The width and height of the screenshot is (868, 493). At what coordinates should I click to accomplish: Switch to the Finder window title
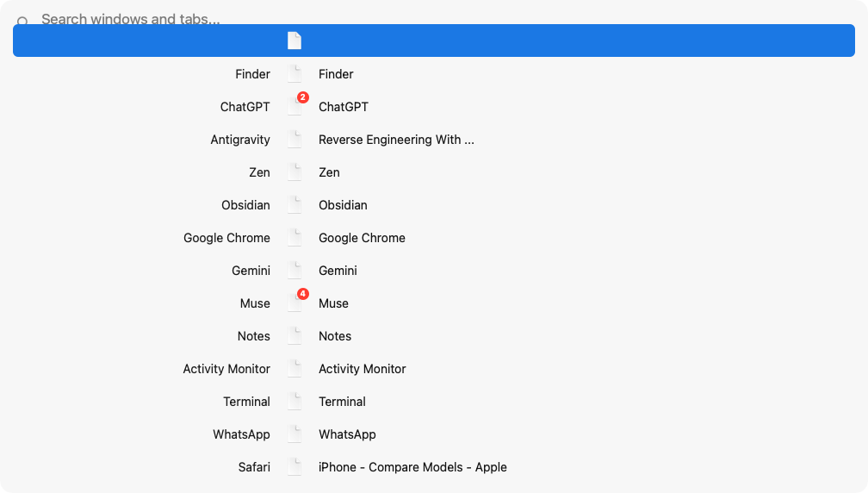336,73
